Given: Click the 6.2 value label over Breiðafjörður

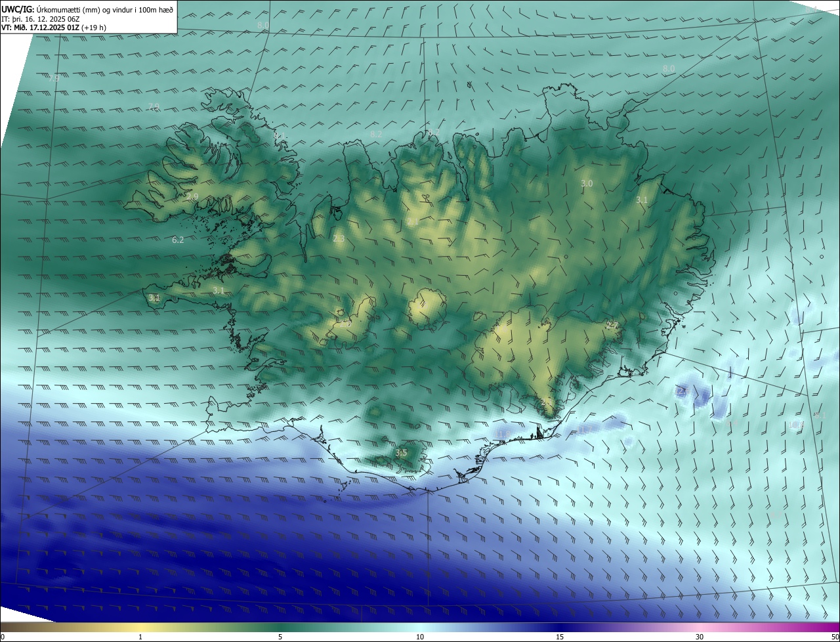Looking at the screenshot, I should coord(178,240).
